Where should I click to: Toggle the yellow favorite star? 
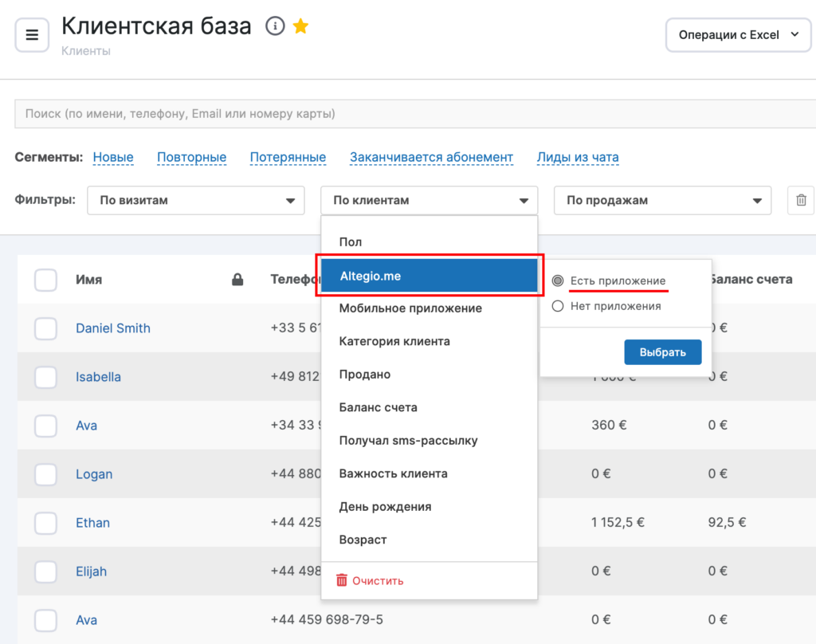pyautogui.click(x=300, y=26)
